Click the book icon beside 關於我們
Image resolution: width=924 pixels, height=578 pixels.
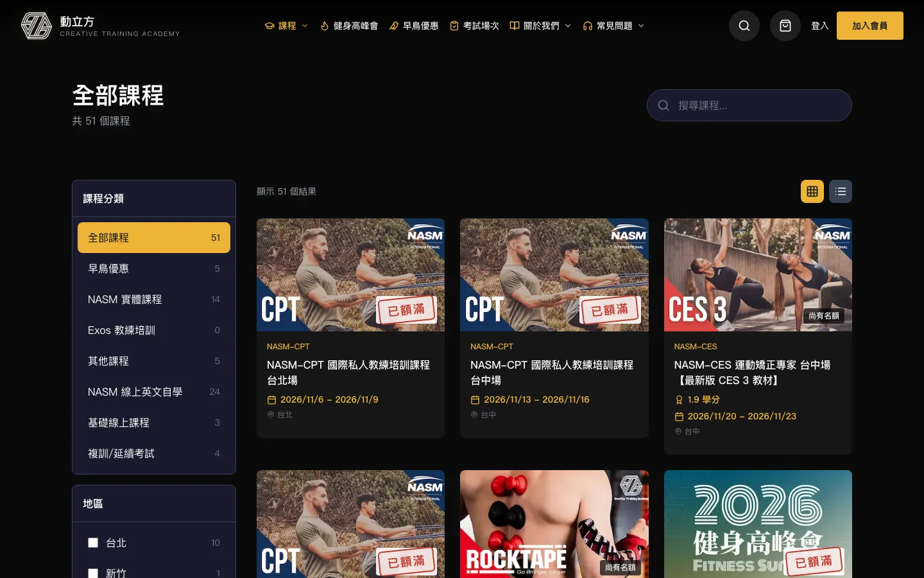click(515, 26)
